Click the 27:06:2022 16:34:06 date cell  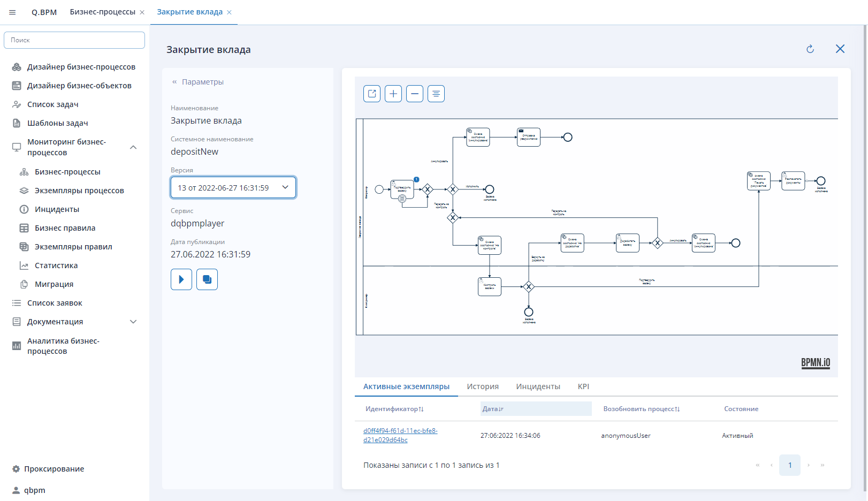point(510,436)
